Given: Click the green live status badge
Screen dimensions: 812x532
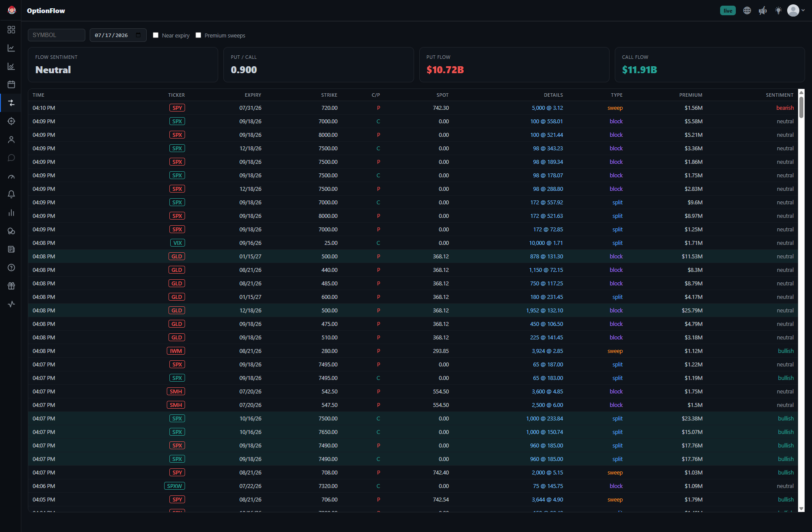Looking at the screenshot, I should tap(728, 10).
